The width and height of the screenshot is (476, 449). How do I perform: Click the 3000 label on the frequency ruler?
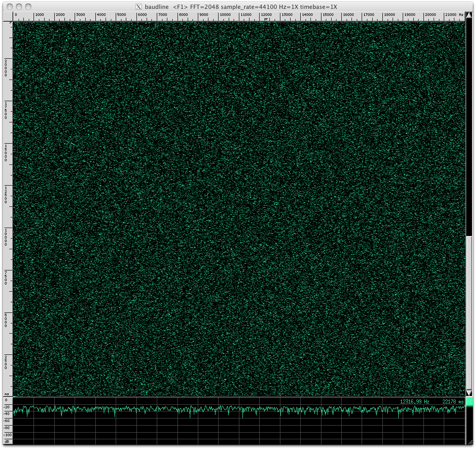coord(80,15)
